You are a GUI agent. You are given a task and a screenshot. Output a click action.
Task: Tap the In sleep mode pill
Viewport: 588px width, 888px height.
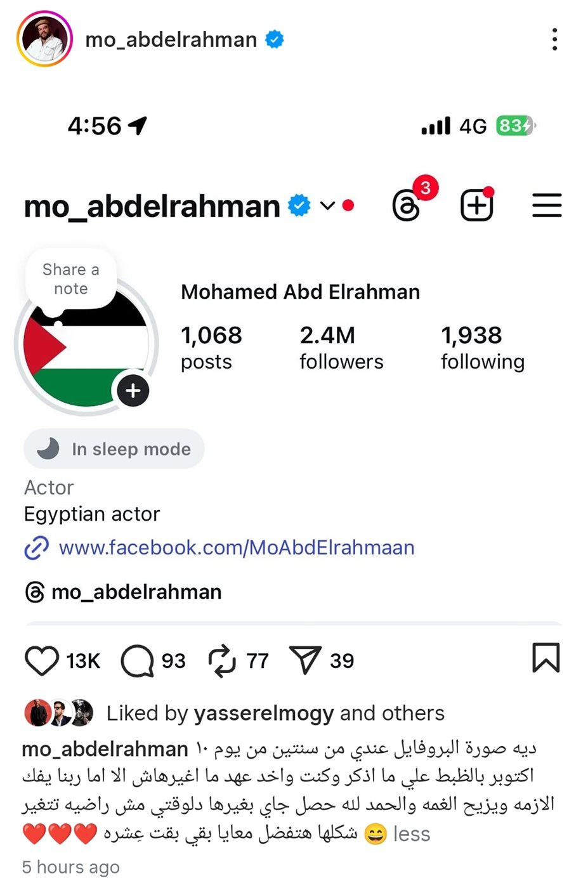pyautogui.click(x=114, y=449)
